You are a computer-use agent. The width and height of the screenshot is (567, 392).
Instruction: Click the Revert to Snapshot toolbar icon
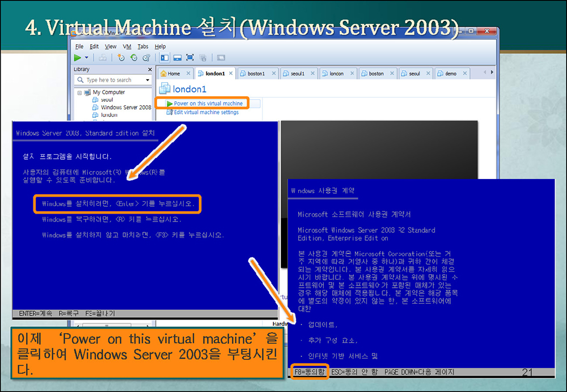tap(134, 57)
